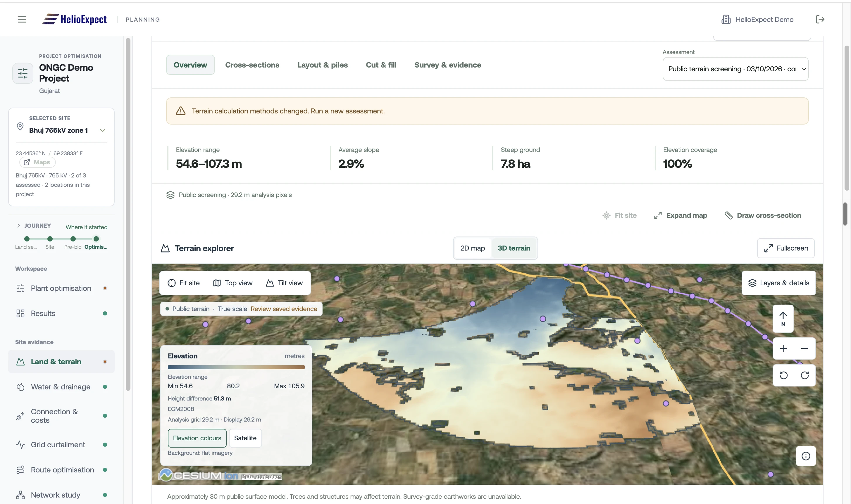Screen dimensions: 851x504
Task: Open Route optimisation section
Action: 61,470
